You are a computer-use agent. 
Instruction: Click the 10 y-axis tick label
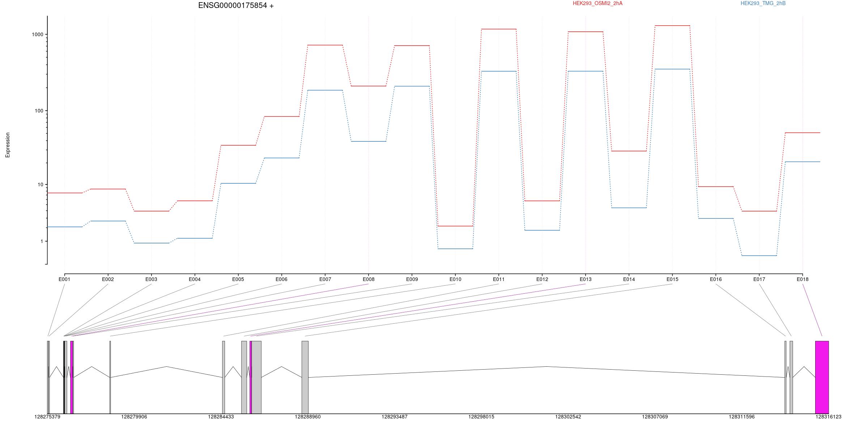pos(40,184)
